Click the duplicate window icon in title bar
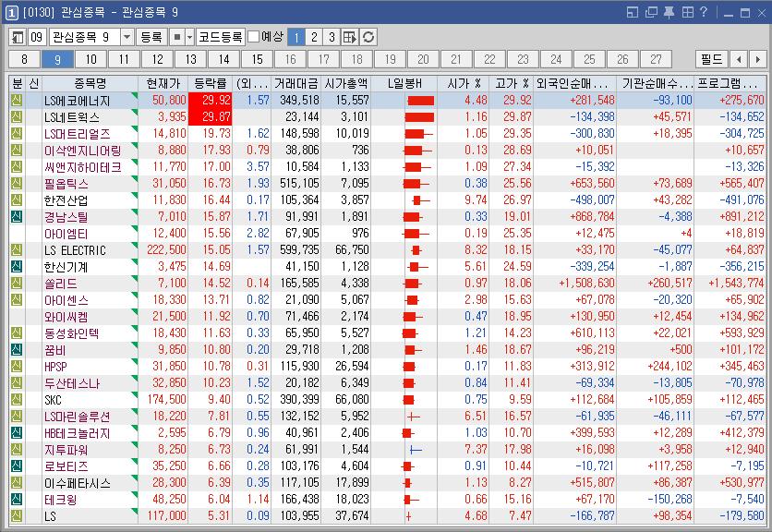This screenshot has height=532, width=772. point(651,12)
